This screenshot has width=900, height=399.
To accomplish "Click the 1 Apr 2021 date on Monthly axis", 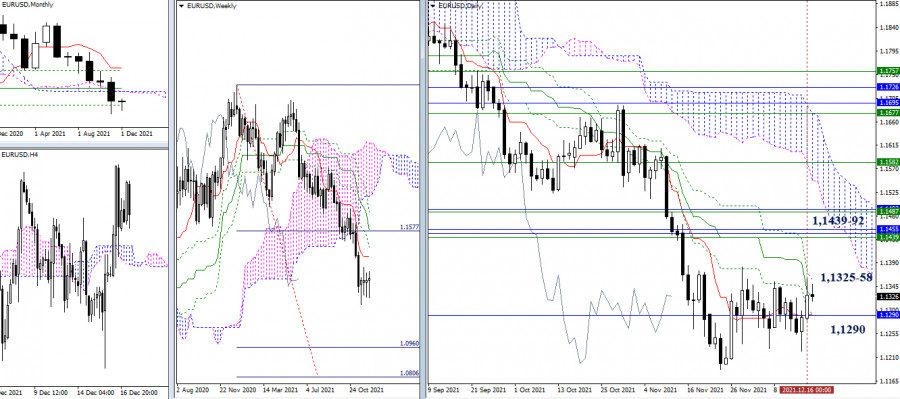I will [x=51, y=134].
